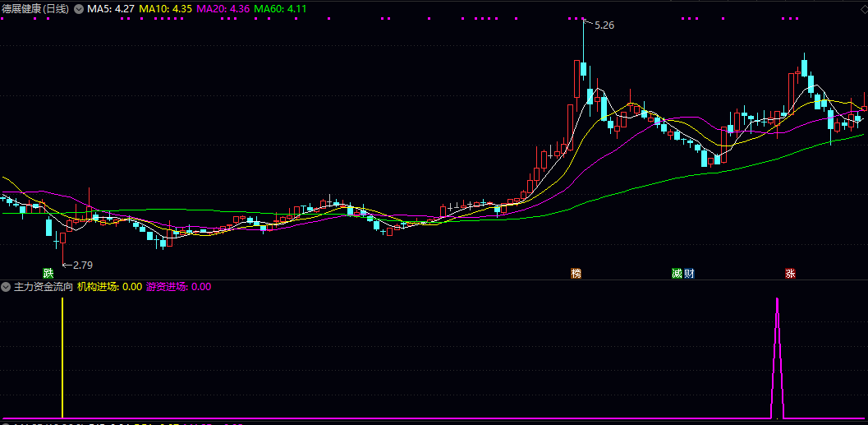Click the 德展健康(日线) chart title

(35, 8)
